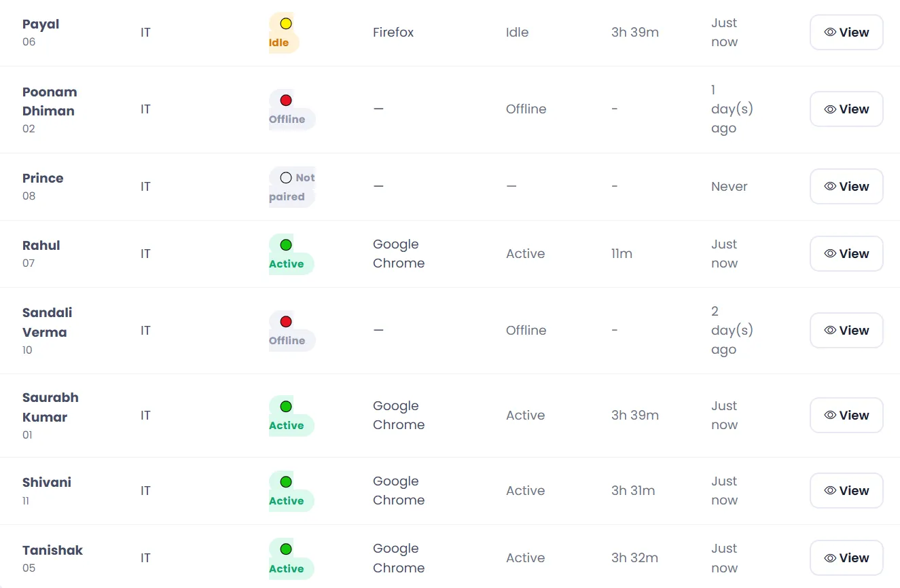Click the empty not-paired circle for Prince
The width and height of the screenshot is (900, 588).
pos(286,178)
